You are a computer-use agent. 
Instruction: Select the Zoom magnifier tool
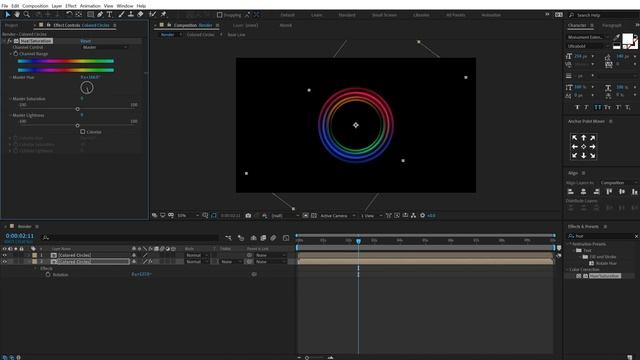(27, 15)
